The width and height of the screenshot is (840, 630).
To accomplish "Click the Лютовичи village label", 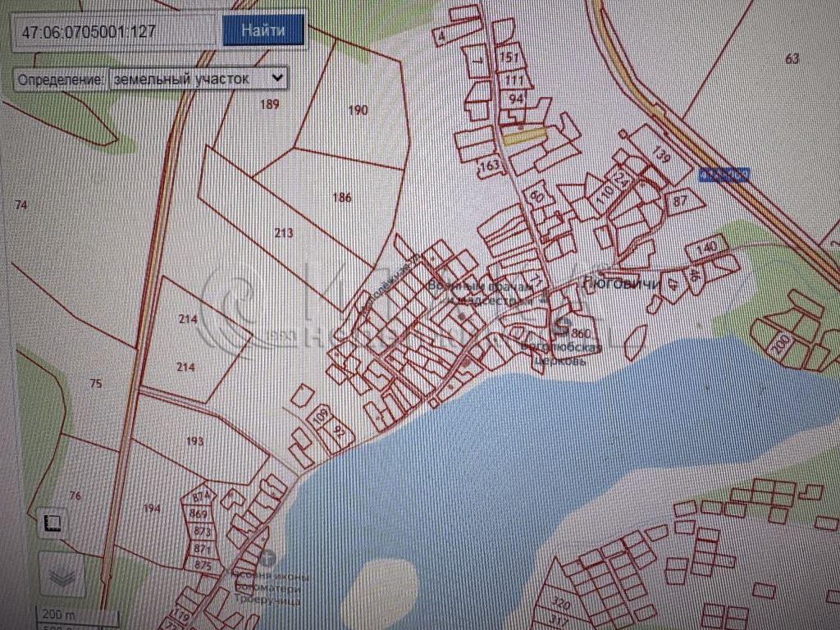I will [609, 284].
